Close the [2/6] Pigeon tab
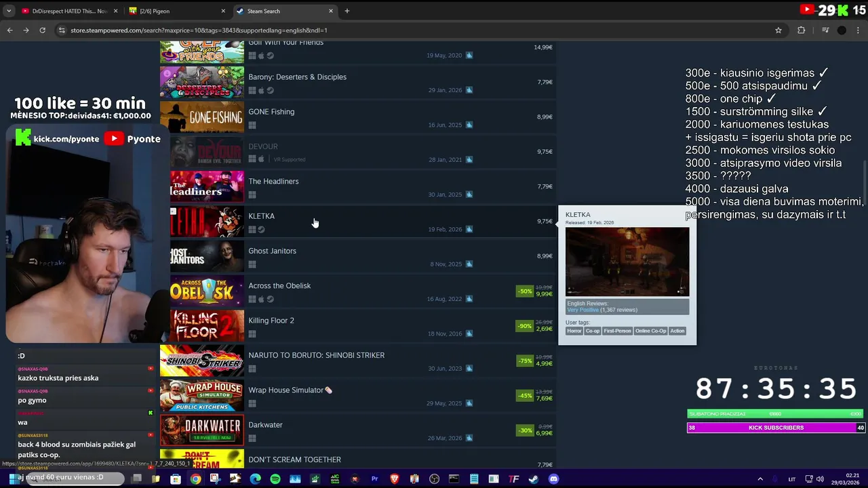Viewport: 868px width, 488px height. point(223,11)
